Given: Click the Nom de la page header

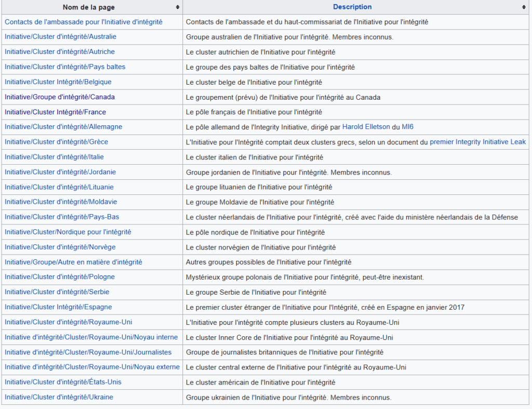Looking at the screenshot, I should click(x=88, y=7).
